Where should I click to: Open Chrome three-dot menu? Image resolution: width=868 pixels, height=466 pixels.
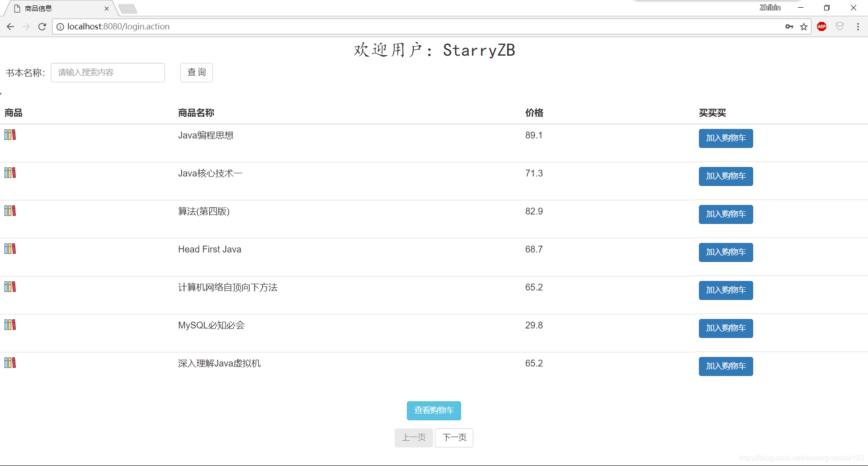coord(858,27)
